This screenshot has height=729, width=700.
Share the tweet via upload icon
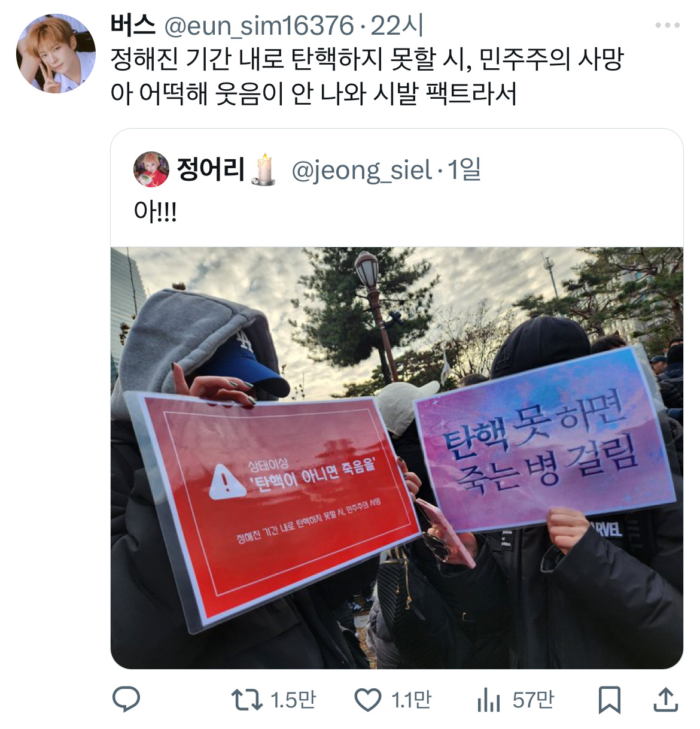pos(665,699)
